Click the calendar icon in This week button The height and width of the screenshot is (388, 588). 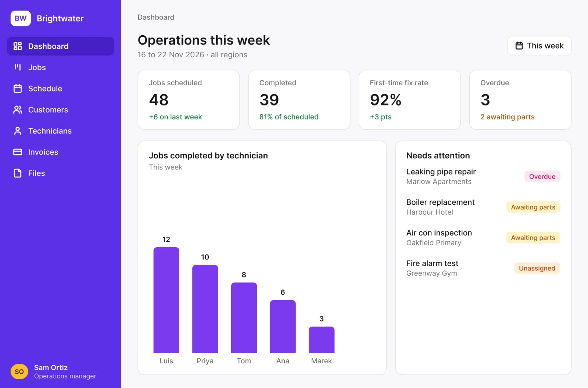[x=519, y=46]
